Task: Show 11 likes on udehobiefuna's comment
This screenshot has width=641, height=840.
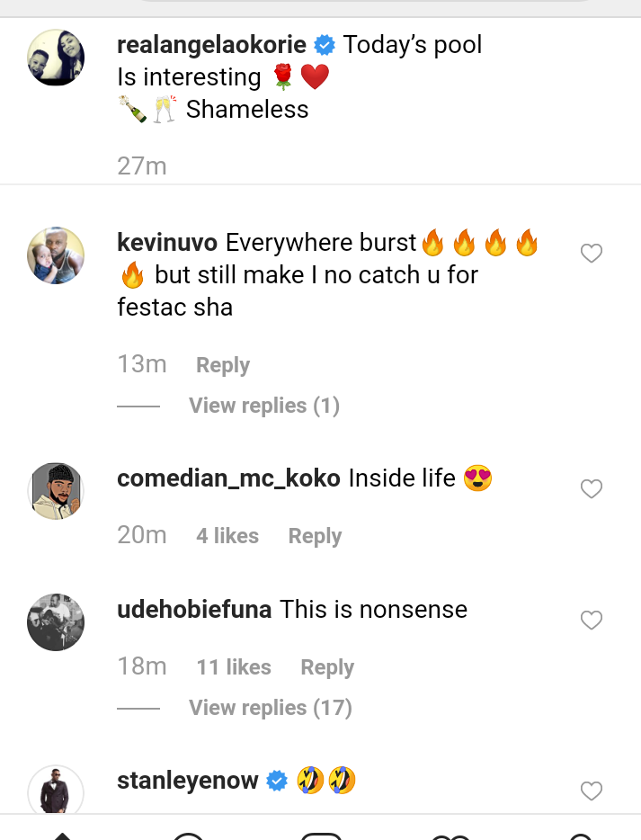Action: [x=234, y=667]
